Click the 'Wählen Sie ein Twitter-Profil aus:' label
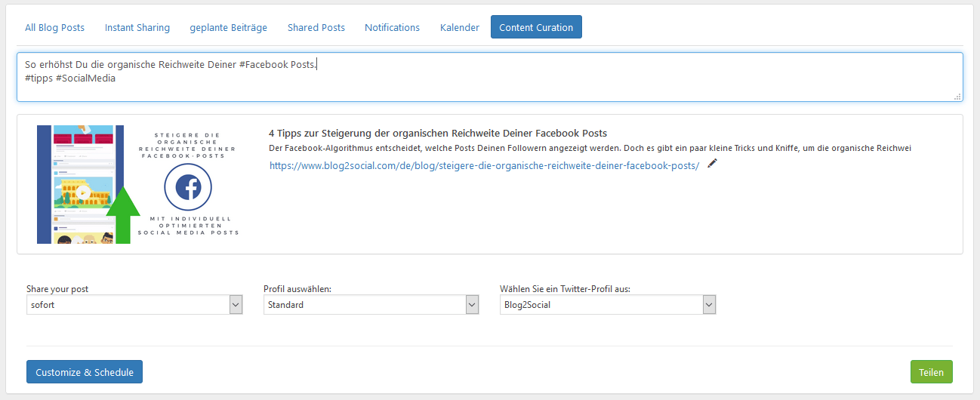 [x=565, y=289]
